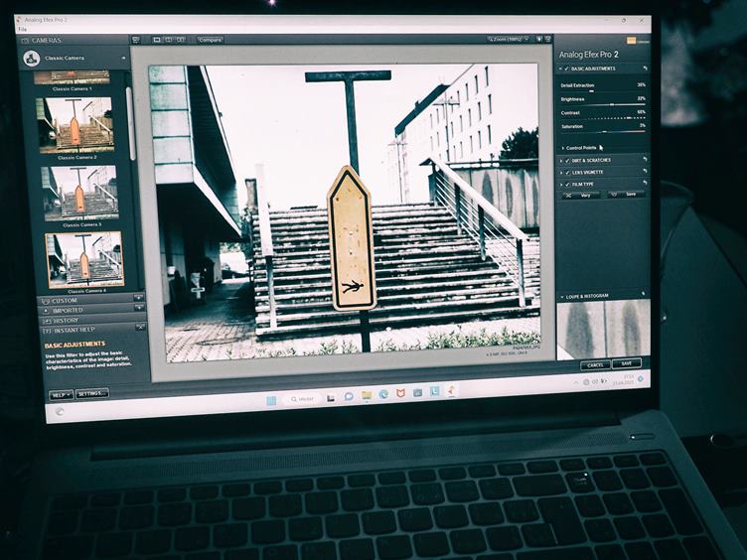747x560 pixels.
Task: Click the Compare button
Action: pos(211,40)
